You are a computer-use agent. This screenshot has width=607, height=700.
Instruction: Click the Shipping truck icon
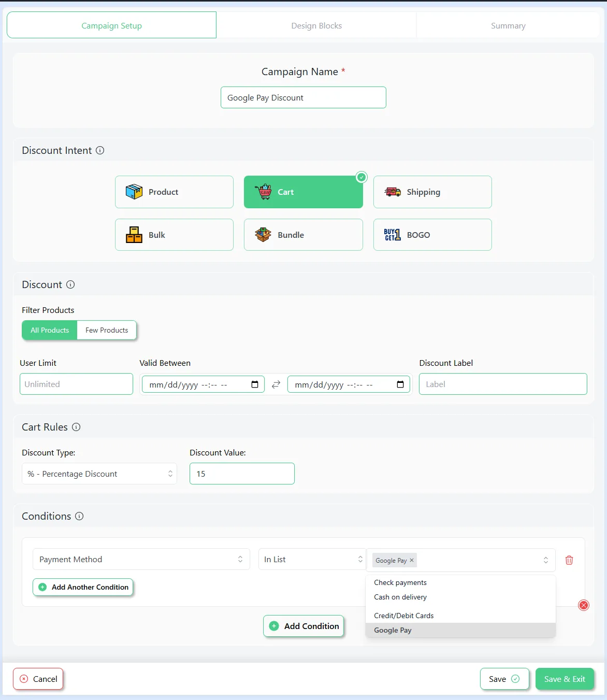(393, 192)
